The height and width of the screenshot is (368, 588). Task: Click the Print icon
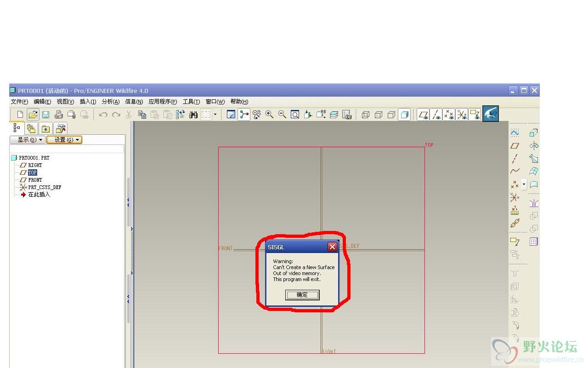(x=58, y=115)
